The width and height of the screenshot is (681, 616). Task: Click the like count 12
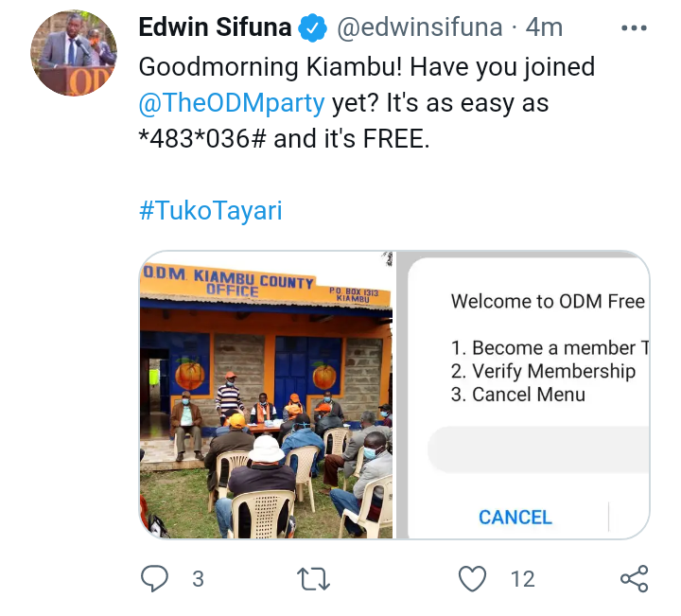pyautogui.click(x=522, y=579)
